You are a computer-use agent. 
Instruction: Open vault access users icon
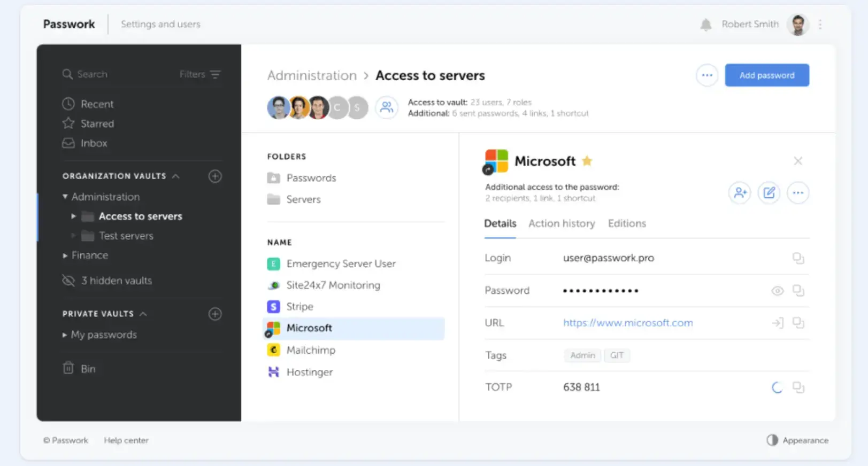click(x=386, y=107)
